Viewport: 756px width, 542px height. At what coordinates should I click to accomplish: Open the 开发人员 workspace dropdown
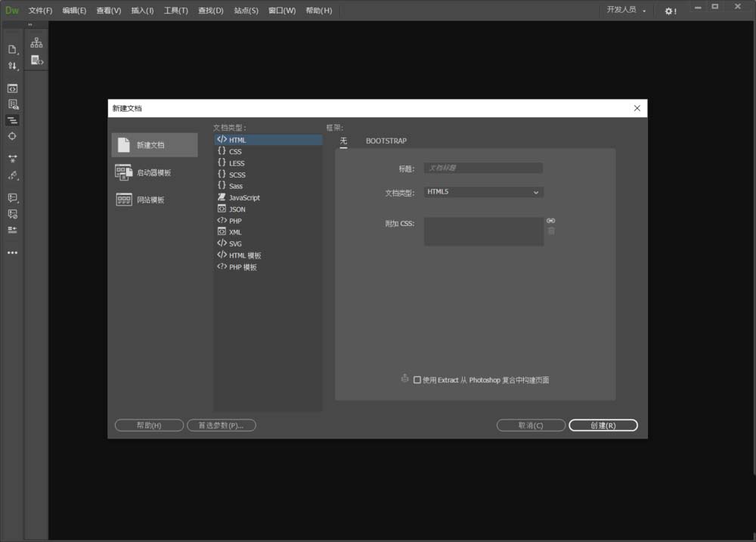[626, 10]
